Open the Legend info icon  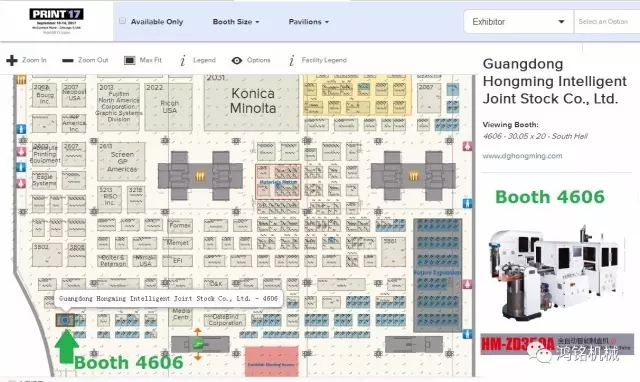(x=182, y=60)
